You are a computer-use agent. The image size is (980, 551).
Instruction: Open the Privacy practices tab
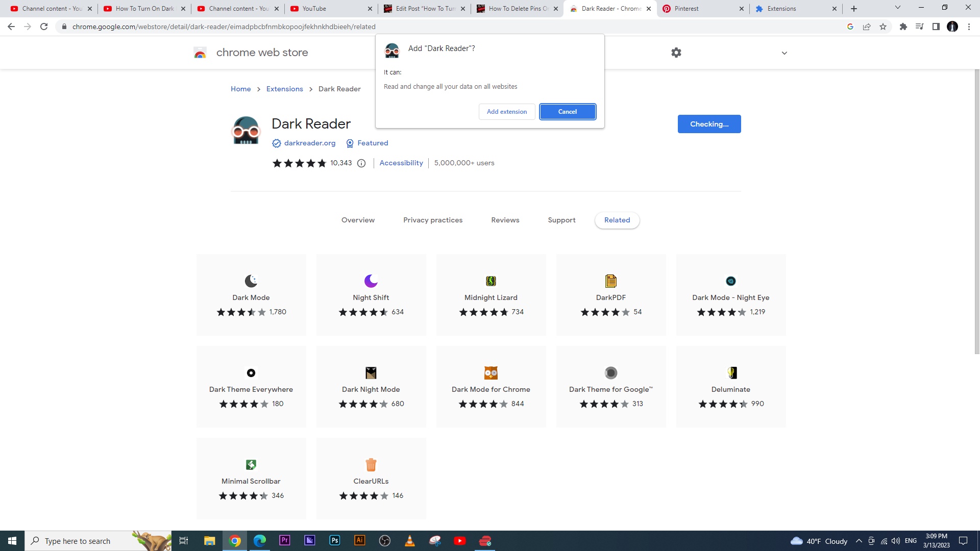[x=433, y=220]
